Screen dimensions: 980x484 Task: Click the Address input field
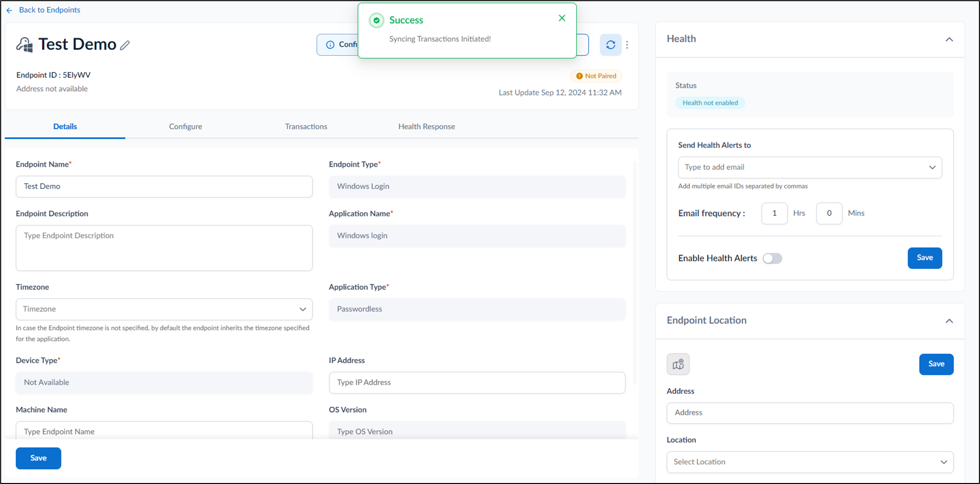[810, 413]
